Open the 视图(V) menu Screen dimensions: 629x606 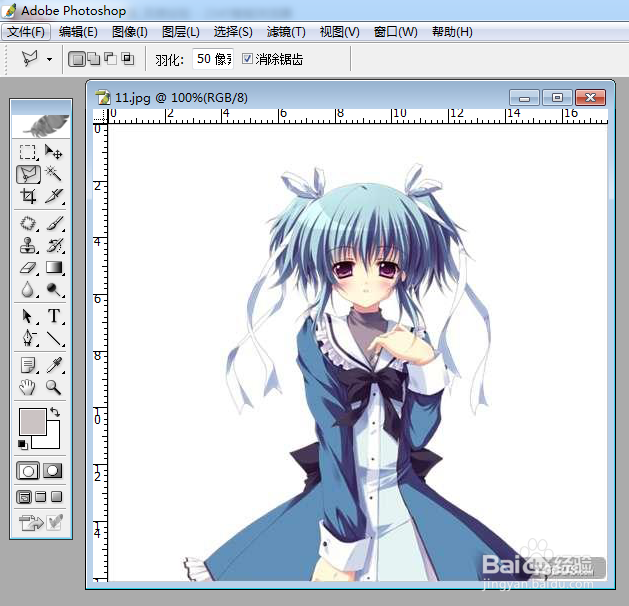click(339, 32)
